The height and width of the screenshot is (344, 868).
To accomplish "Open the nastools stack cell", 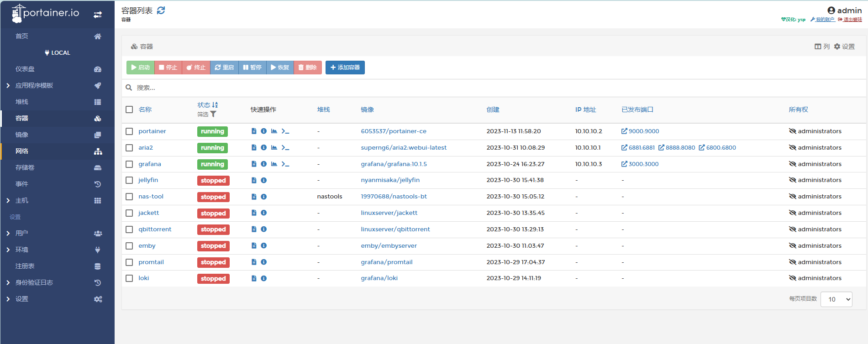I will coord(329,197).
